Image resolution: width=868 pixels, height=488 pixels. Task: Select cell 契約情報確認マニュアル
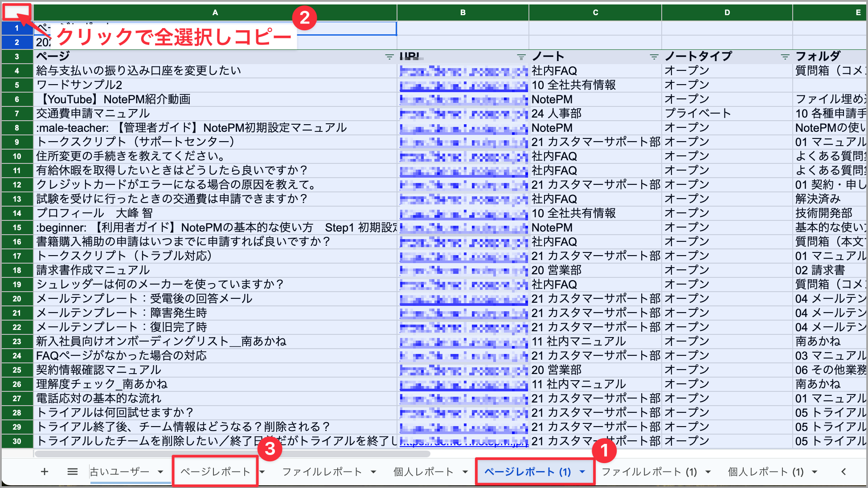click(x=215, y=370)
